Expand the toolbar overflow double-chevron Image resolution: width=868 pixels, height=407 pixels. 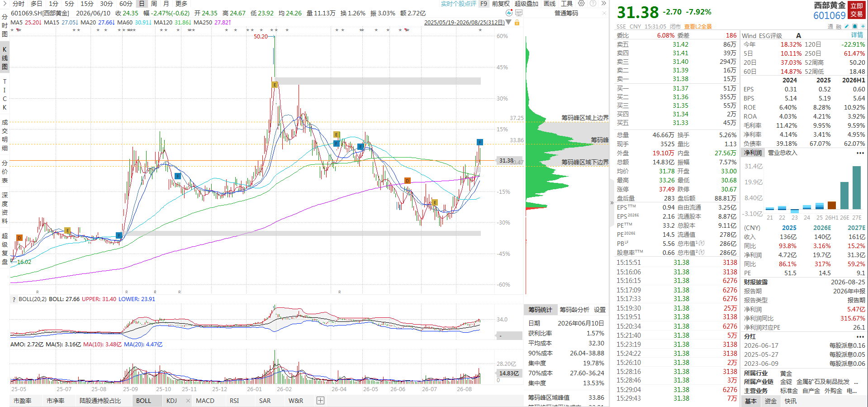click(x=603, y=3)
